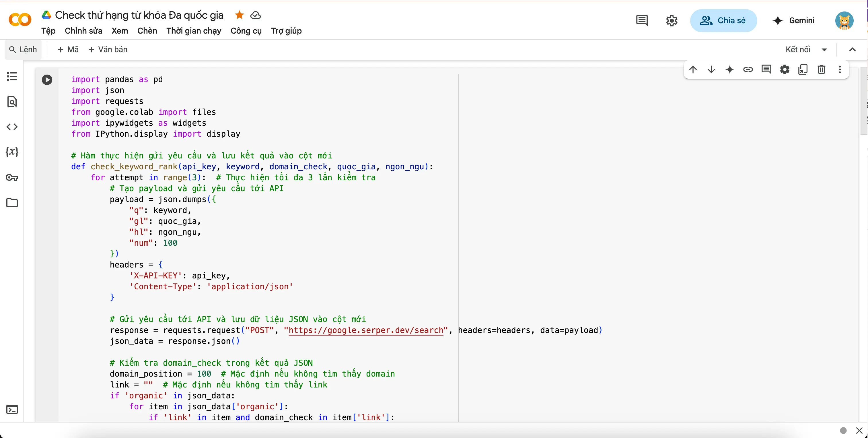Run the code cell

click(47, 80)
